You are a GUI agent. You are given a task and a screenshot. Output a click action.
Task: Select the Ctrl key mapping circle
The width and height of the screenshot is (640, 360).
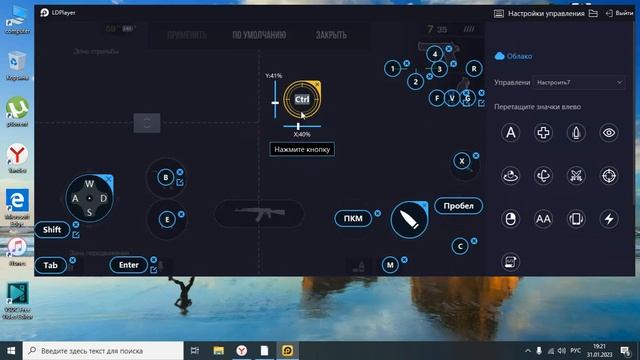coord(302,99)
